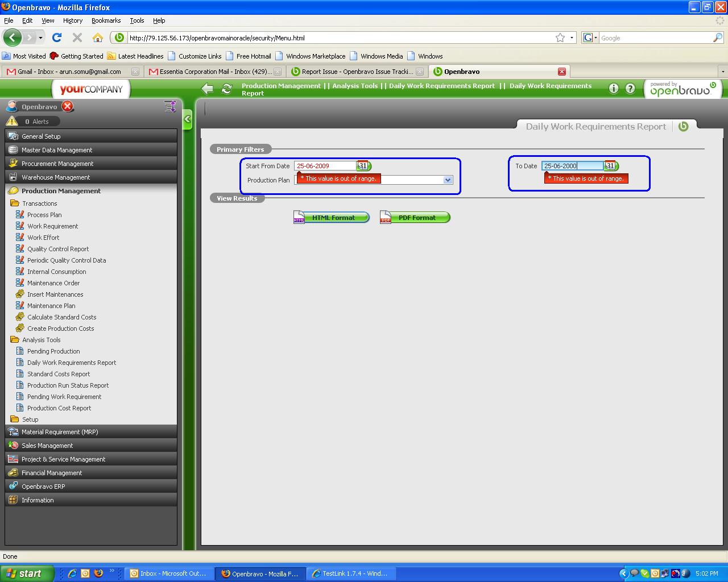This screenshot has height=582, width=728.
Task: Switch to Gmail Inbox tab
Action: click(x=72, y=72)
